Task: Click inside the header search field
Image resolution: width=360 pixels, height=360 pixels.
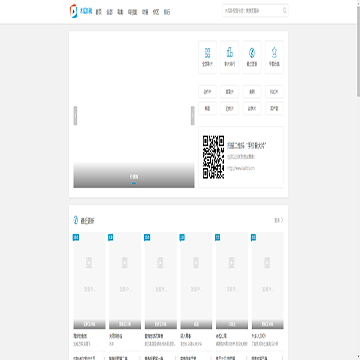Action: 252,11
